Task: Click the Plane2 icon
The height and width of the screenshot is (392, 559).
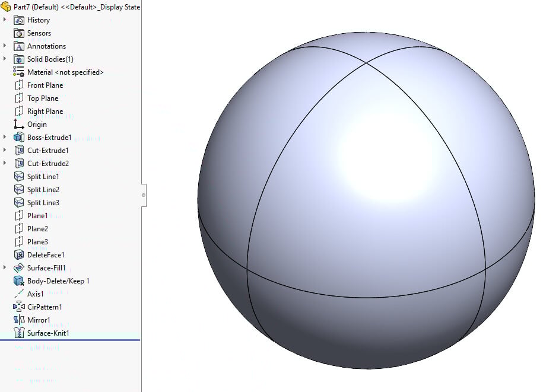Action: click(19, 228)
